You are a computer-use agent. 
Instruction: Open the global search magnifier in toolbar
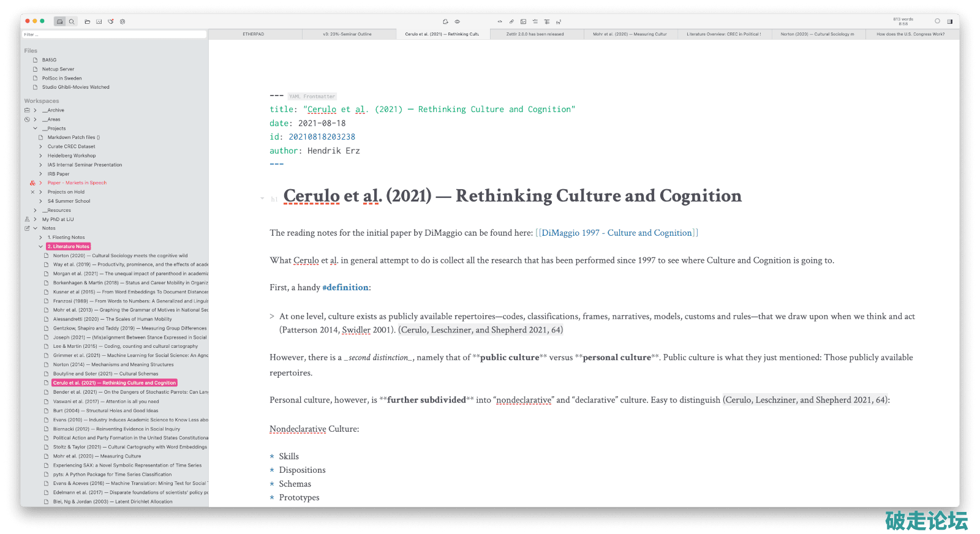point(72,21)
